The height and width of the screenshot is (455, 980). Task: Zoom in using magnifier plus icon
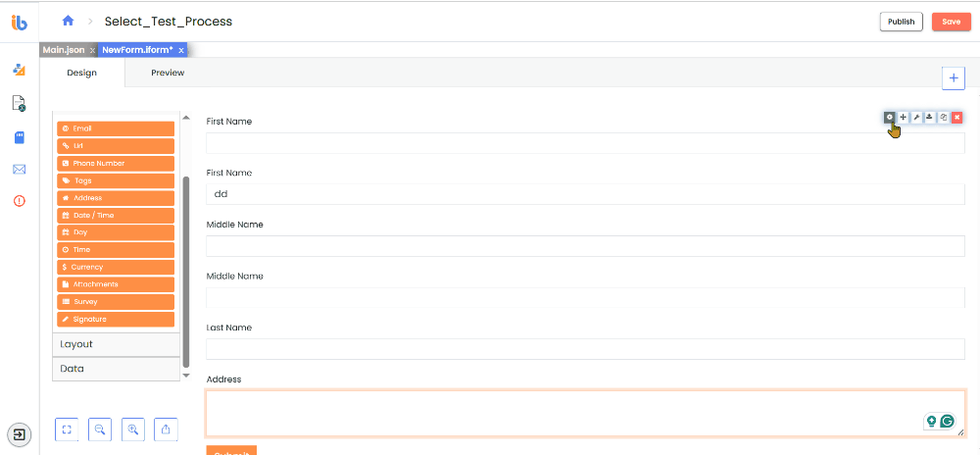(x=132, y=430)
